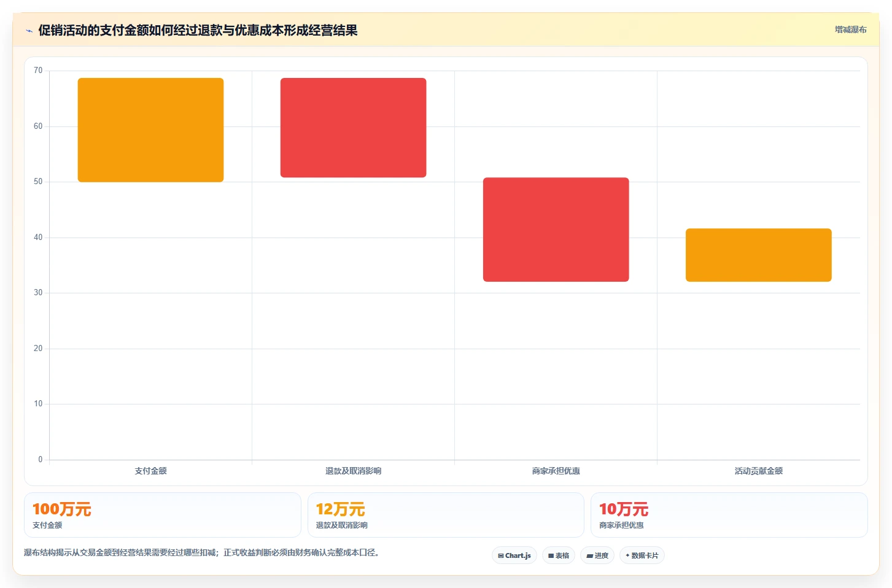Click the 活动贡献金额 x-axis label
This screenshot has width=892, height=588.
pos(758,471)
